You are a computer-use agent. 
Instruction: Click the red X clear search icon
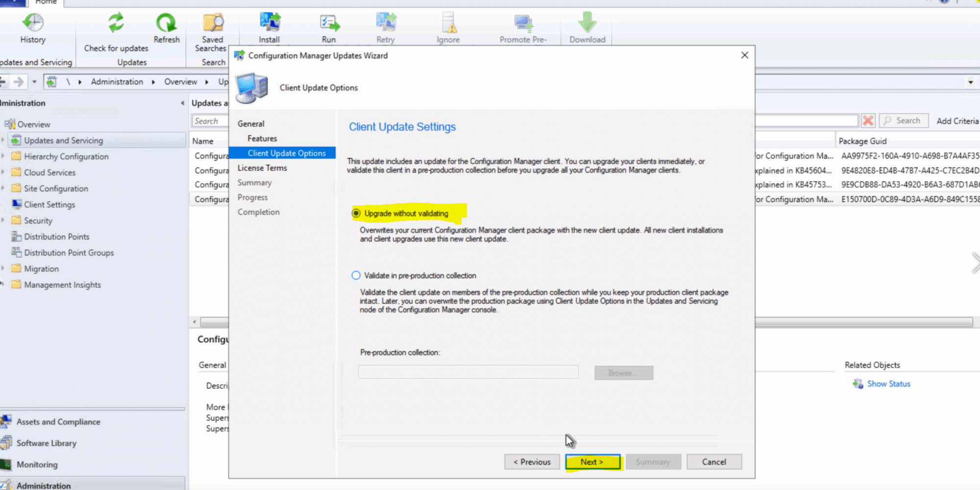point(868,121)
